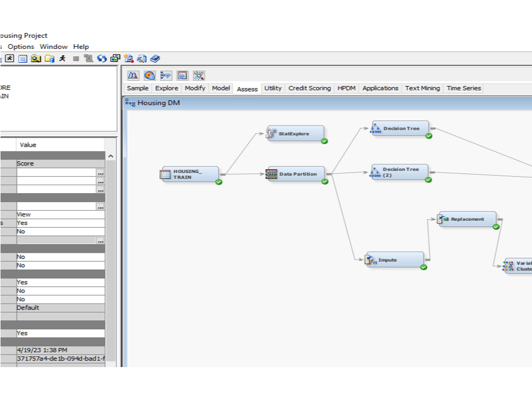Screen dimensions: 532x399
Task: Click the gray stop icon on the main toolbar
Action: pyautogui.click(x=76, y=59)
